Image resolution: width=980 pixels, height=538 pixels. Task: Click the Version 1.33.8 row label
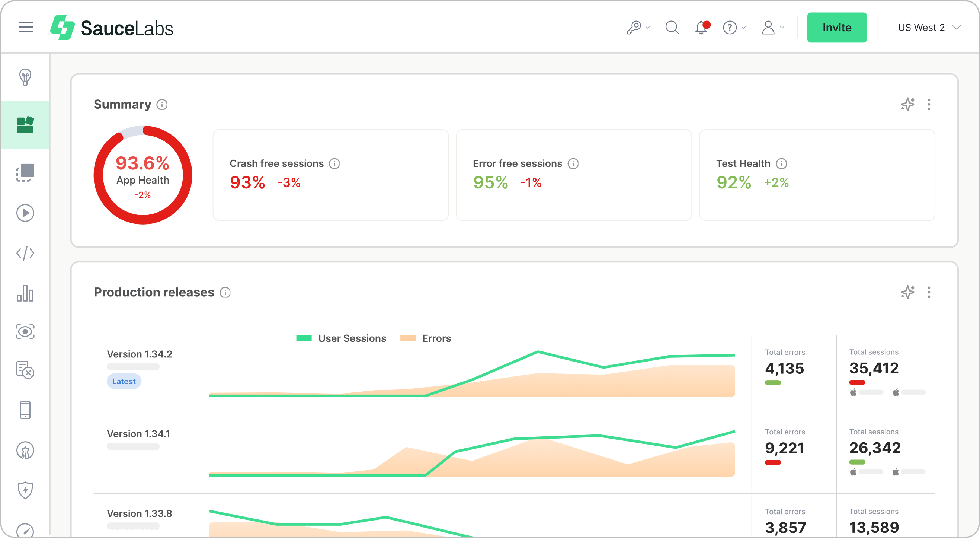[x=139, y=513]
